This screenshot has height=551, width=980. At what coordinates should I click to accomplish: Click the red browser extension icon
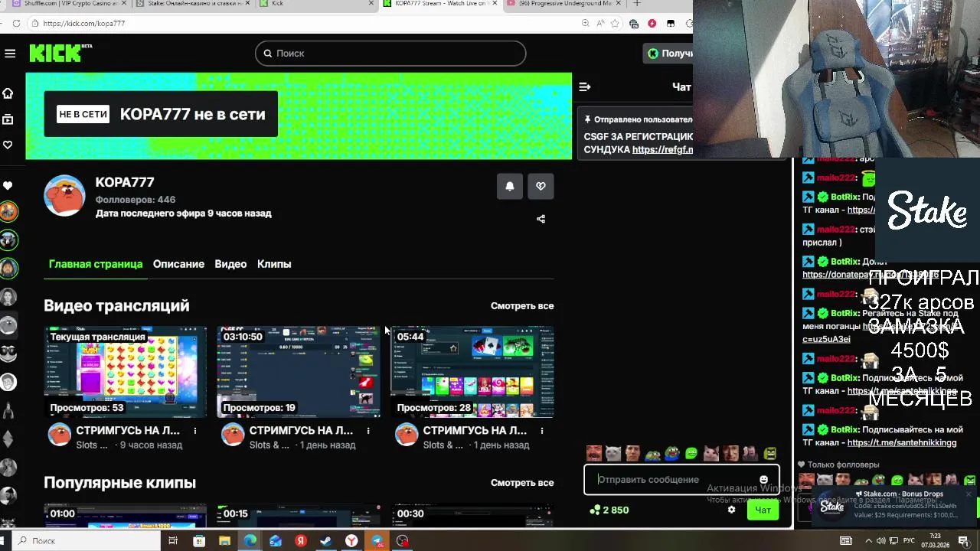coord(652,24)
